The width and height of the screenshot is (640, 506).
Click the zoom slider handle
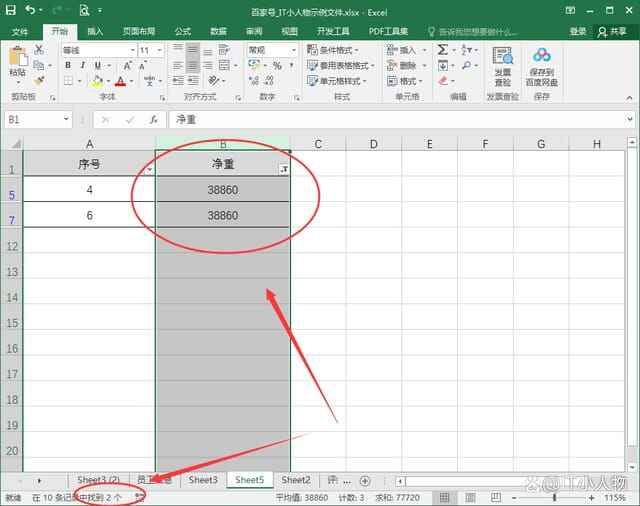(554, 497)
